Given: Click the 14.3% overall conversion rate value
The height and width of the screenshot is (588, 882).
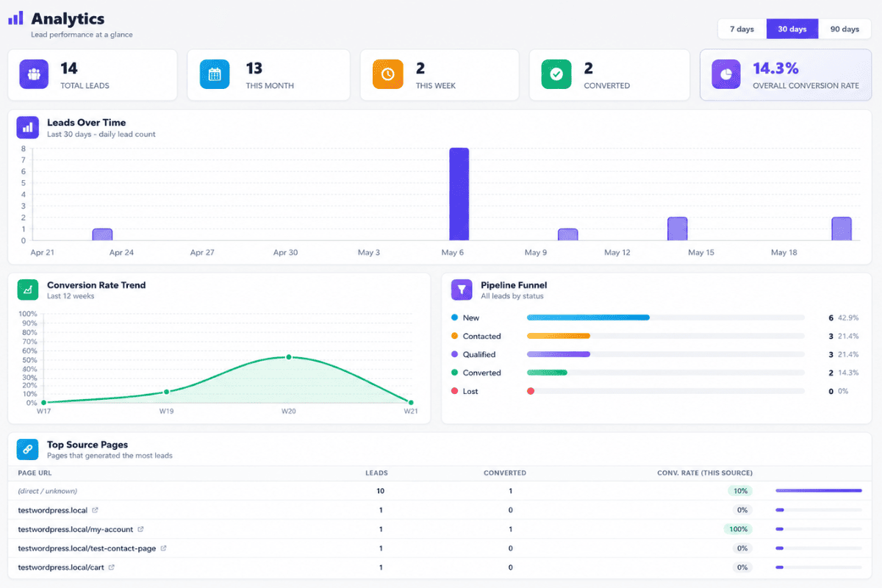Looking at the screenshot, I should point(775,68).
